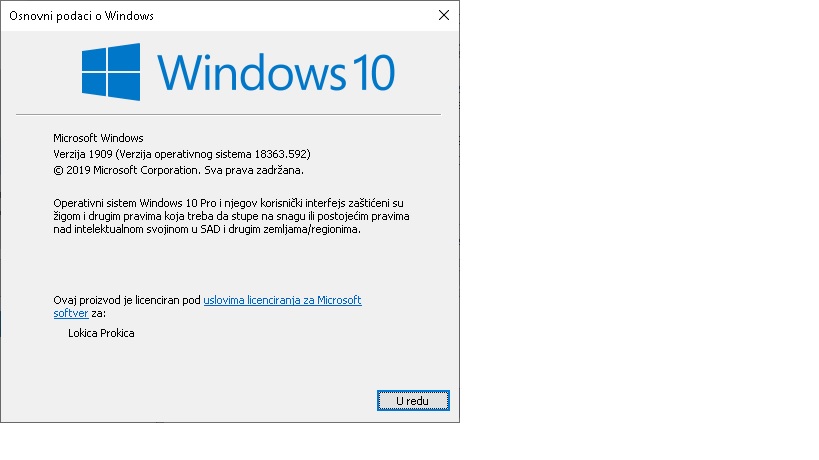
Task: Click the Windows logo icon
Action: point(111,72)
